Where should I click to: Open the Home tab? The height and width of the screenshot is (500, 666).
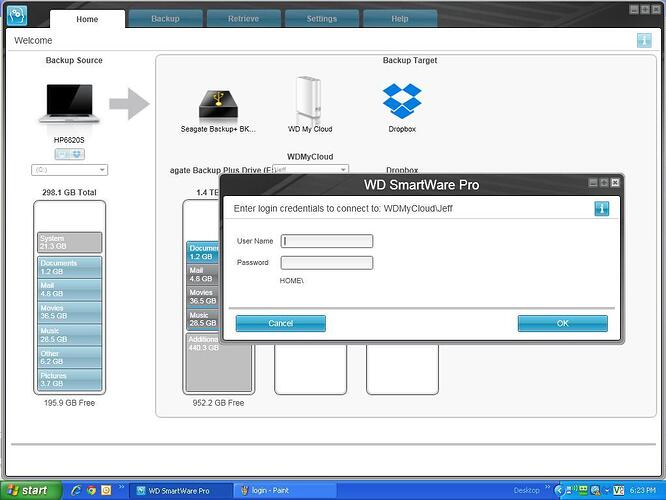[x=87, y=19]
